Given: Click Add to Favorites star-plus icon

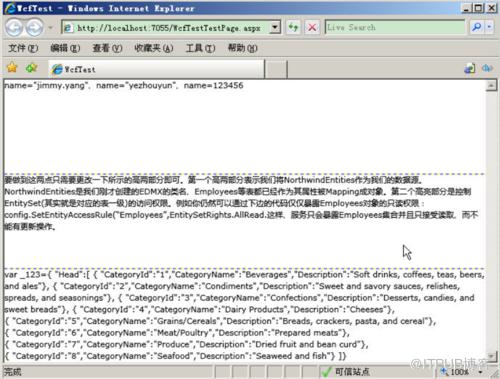Looking at the screenshot, I should pyautogui.click(x=32, y=68).
